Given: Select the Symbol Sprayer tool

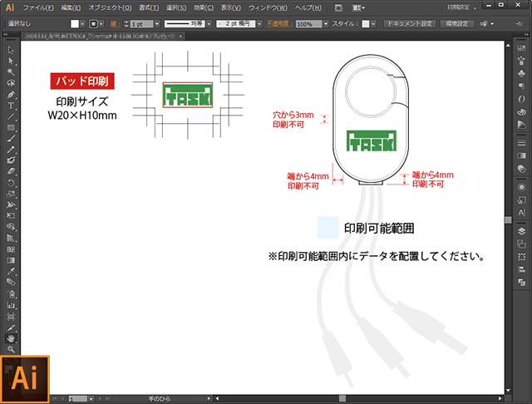Looking at the screenshot, I should coord(11,293).
